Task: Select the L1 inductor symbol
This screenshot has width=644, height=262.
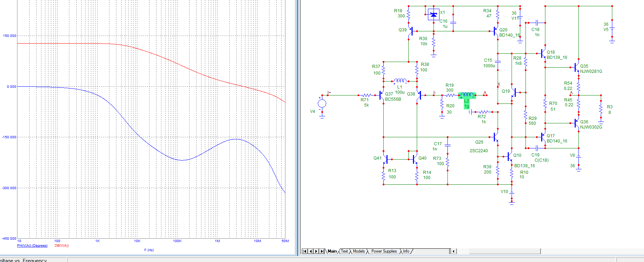Action: point(400,81)
